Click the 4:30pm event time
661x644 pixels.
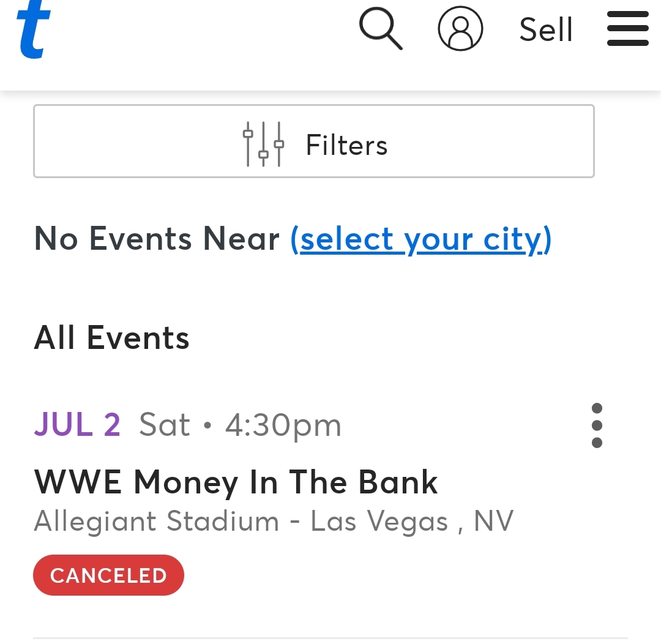[283, 424]
